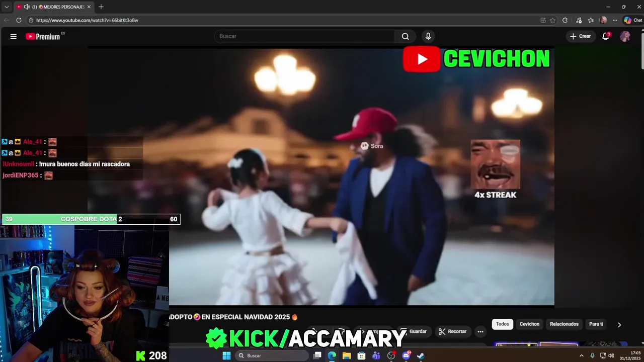The height and width of the screenshot is (362, 644).
Task: Open Discord from taskbar
Action: coord(406,355)
